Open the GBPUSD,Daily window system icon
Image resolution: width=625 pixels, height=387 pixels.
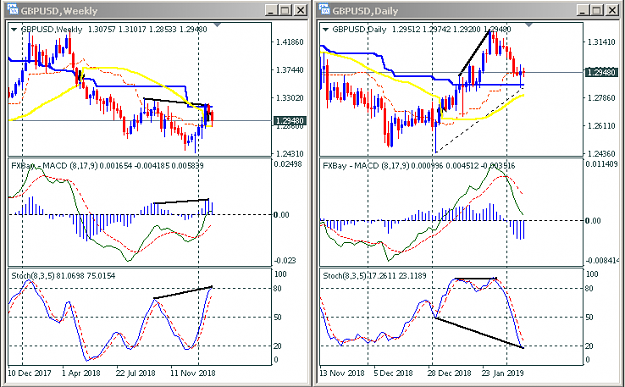[324, 9]
